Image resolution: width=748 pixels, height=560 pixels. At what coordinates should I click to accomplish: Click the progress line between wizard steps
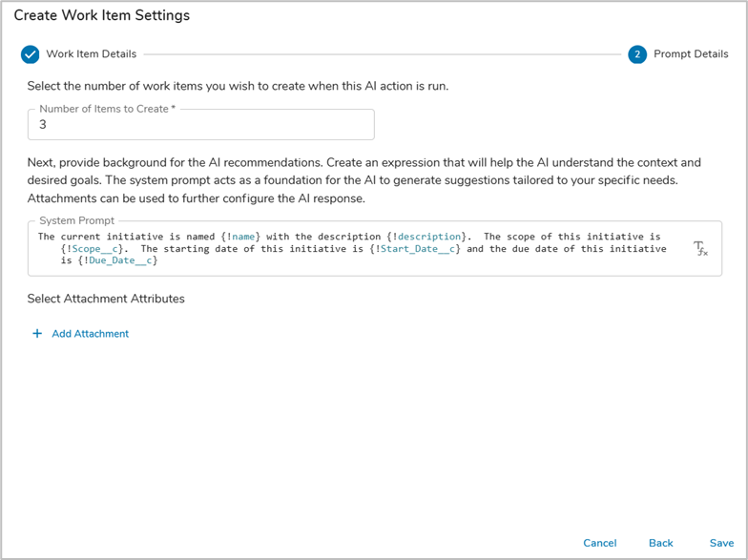(x=382, y=54)
